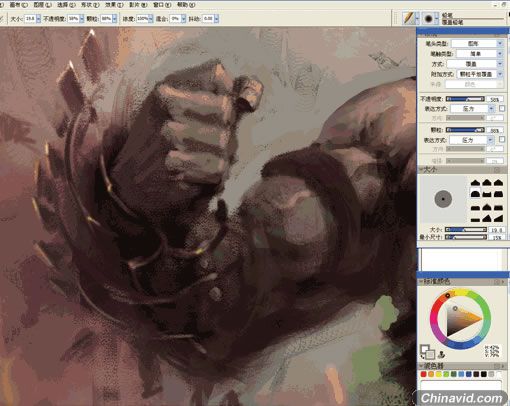510x406 pixels.
Task: Enable invert checkbox beside opacity expression
Action: tap(502, 108)
